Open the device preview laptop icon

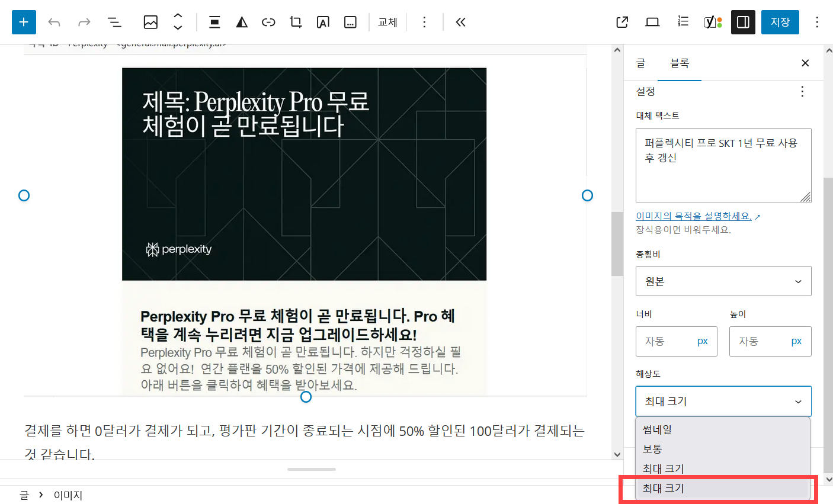[652, 23]
